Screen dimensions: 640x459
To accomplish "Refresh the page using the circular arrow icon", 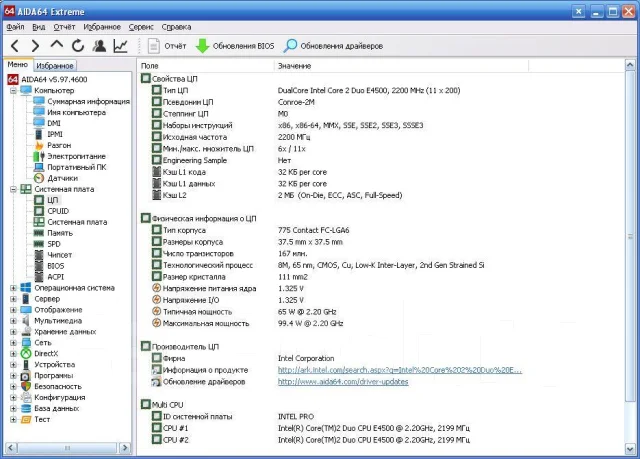I will pyautogui.click(x=78, y=46).
